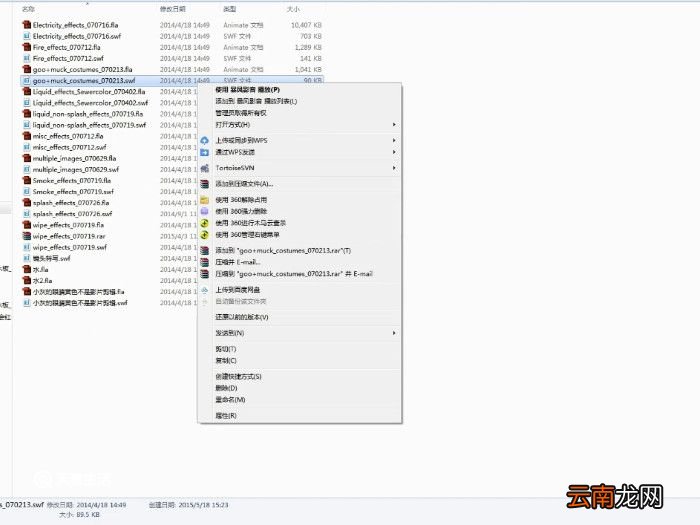Image resolution: width=700 pixels, height=525 pixels.
Task: Expand the TortoiseSVN submenu arrow
Action: (395, 168)
